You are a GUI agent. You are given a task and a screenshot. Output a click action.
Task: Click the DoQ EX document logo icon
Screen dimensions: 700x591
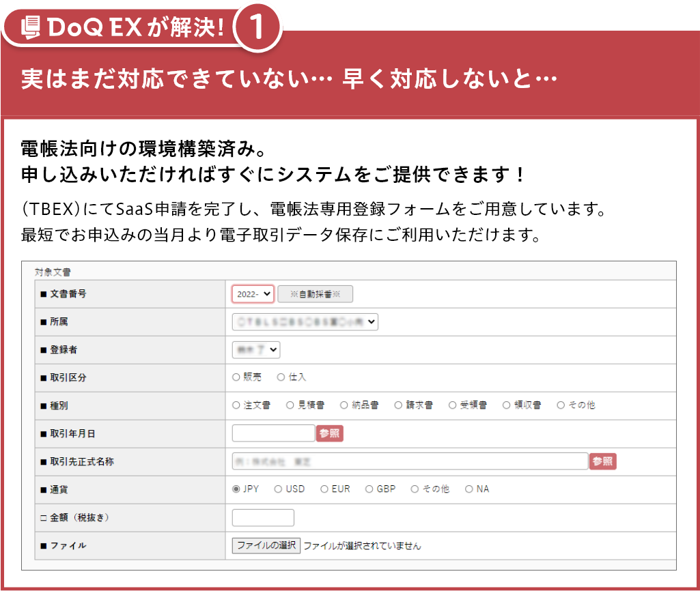click(31, 27)
